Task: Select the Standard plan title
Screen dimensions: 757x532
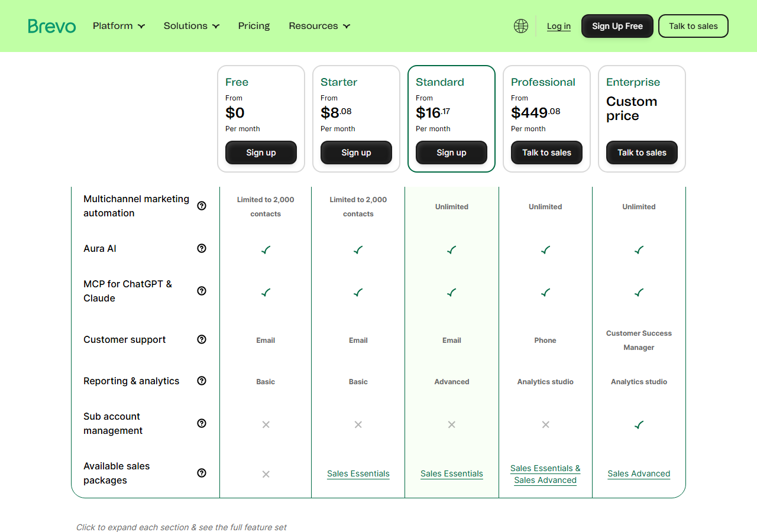Action: (x=440, y=82)
